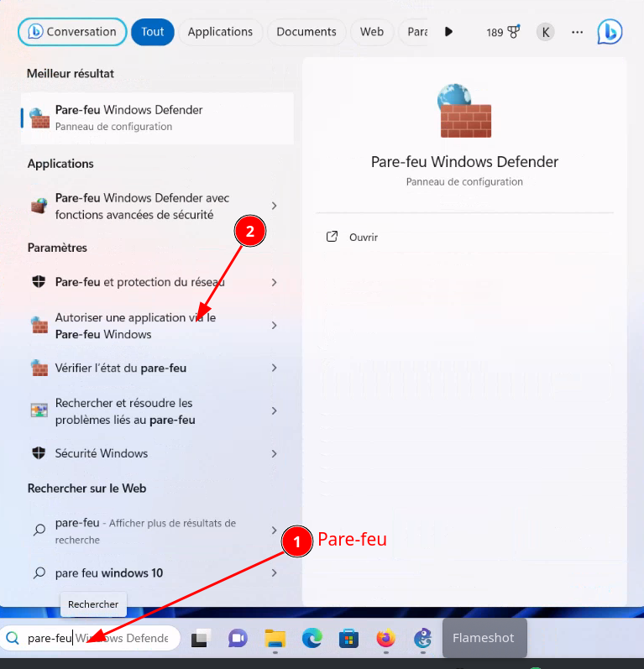Open the K user account avatar
Screen dimensions: 644x669
[x=546, y=32]
